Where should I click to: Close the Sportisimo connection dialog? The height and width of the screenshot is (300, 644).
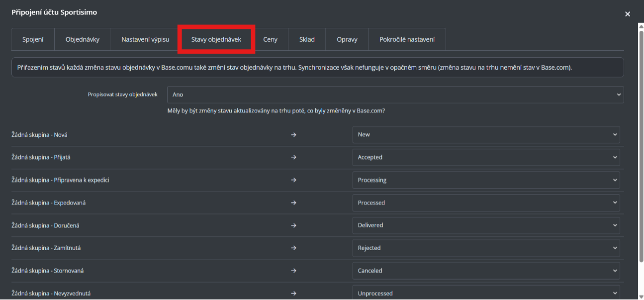tap(628, 14)
